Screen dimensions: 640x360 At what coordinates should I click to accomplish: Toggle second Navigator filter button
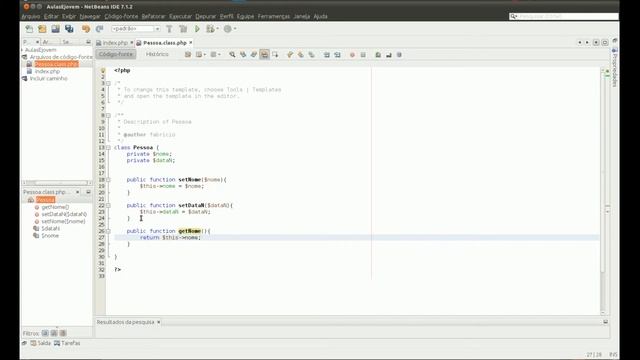54,333
